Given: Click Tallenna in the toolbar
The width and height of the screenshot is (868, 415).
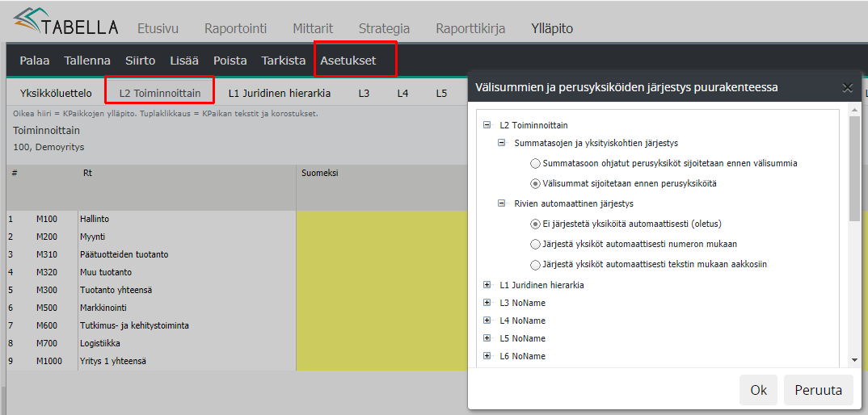Looking at the screenshot, I should [87, 61].
